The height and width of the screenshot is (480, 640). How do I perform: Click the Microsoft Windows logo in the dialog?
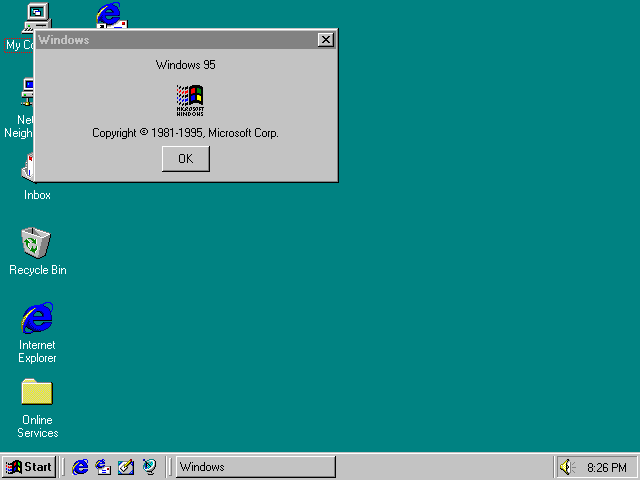coord(190,100)
